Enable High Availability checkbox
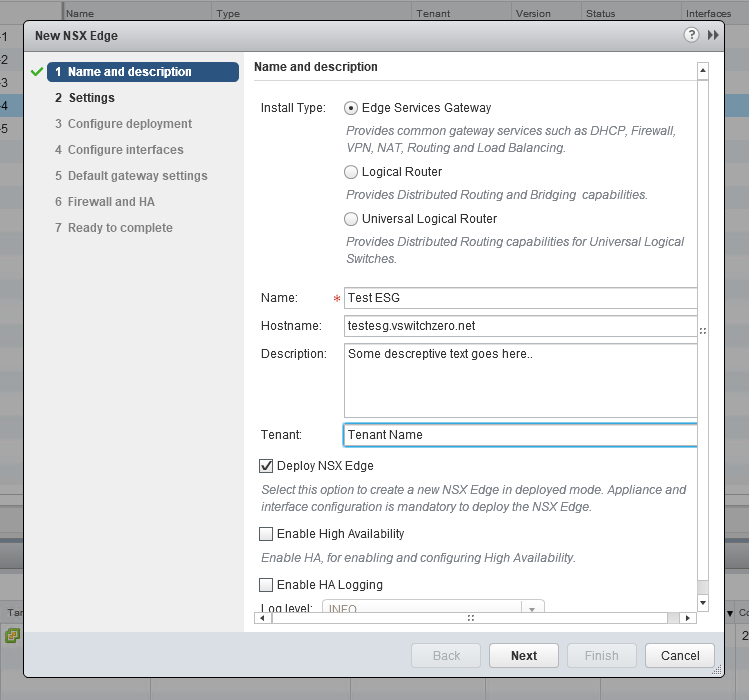The image size is (749, 700). point(266,534)
